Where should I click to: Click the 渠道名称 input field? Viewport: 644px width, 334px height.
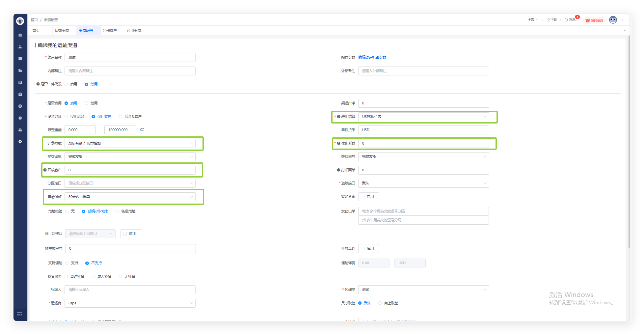pyautogui.click(x=130, y=57)
